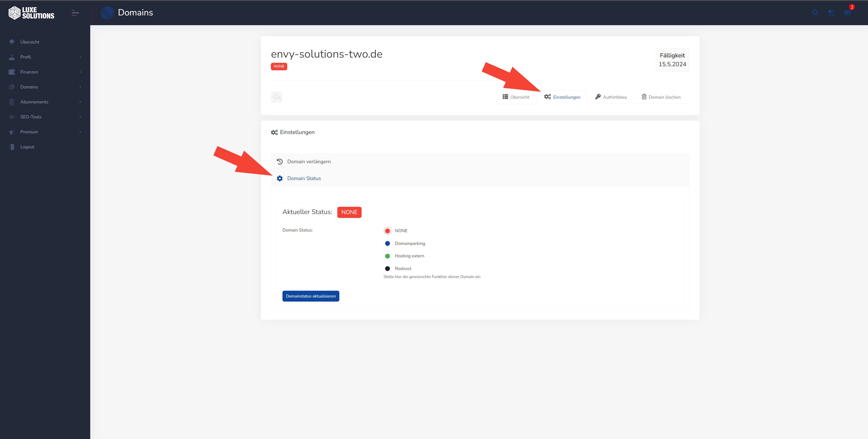This screenshot has height=439, width=868.
Task: Click the Redirect label text
Action: pyautogui.click(x=403, y=269)
